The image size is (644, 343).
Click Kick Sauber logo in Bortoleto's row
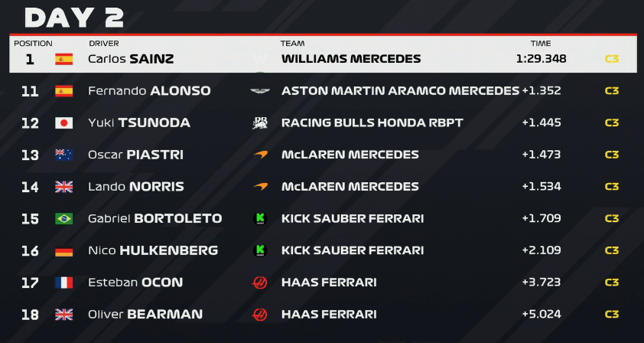[260, 219]
